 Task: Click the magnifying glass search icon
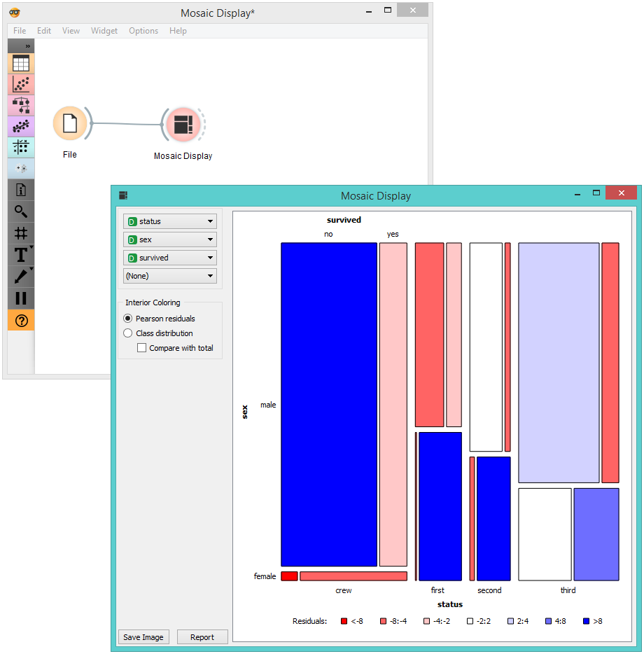20,211
